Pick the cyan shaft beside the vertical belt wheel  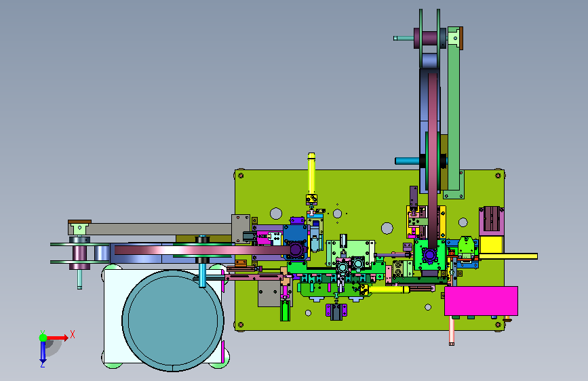point(407,161)
